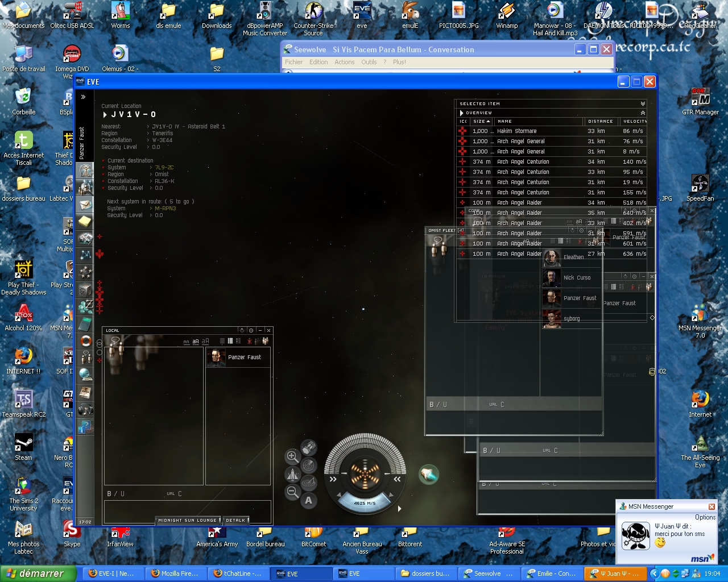Activate the afterburner module icon
The image size is (728, 582).
pos(429,474)
